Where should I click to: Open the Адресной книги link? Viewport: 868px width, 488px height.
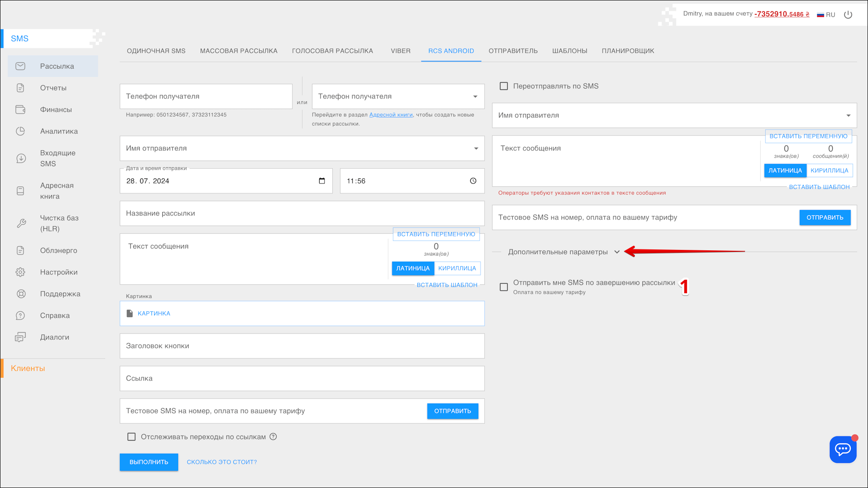[x=391, y=115]
